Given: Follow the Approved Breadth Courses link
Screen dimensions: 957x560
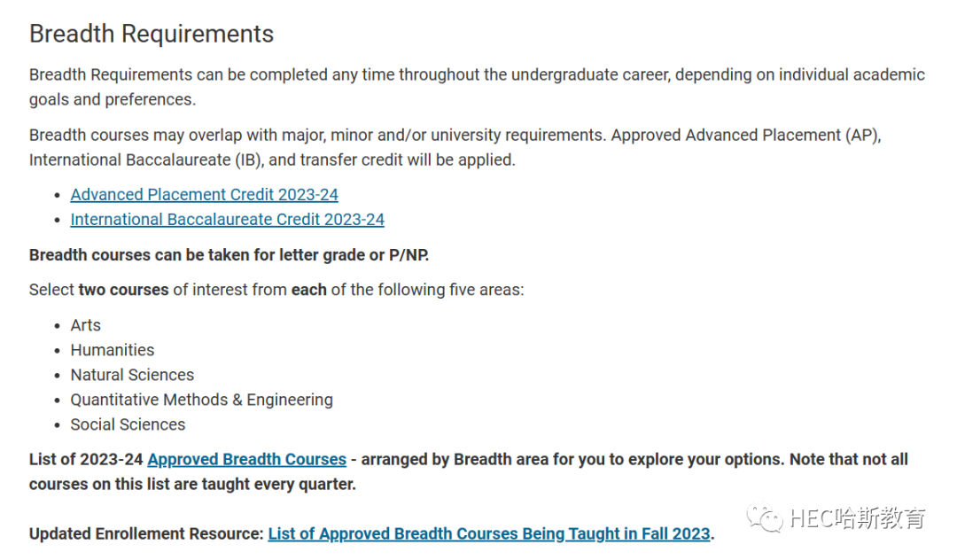Looking at the screenshot, I should click(246, 459).
